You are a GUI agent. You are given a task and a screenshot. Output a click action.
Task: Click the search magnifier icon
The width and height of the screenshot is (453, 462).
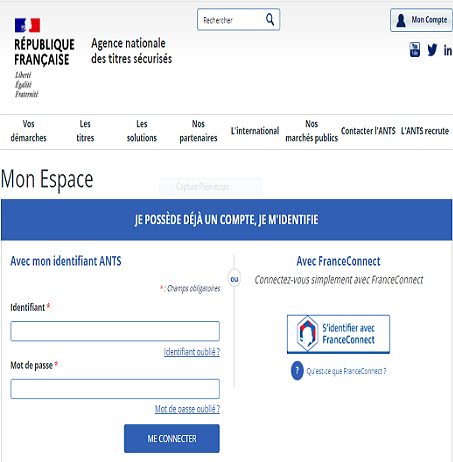pyautogui.click(x=270, y=20)
